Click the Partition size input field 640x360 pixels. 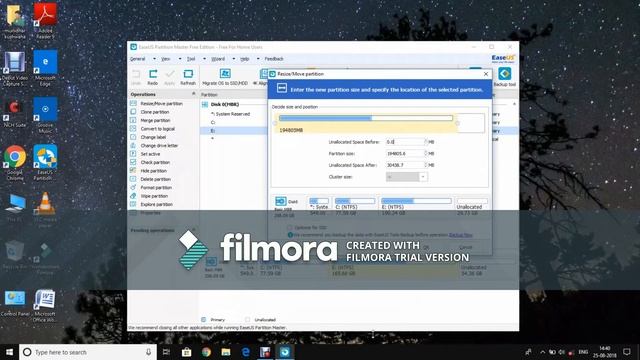point(405,153)
